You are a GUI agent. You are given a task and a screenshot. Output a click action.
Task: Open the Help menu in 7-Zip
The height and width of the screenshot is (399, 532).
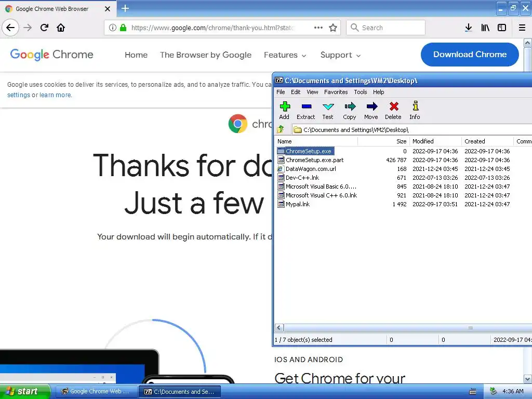click(378, 92)
